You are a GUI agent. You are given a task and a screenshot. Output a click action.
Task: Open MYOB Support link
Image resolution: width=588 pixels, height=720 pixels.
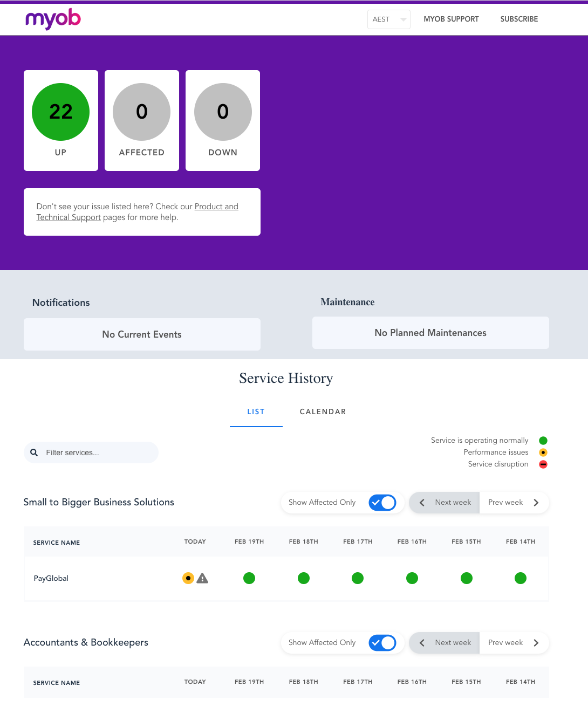[x=451, y=19]
